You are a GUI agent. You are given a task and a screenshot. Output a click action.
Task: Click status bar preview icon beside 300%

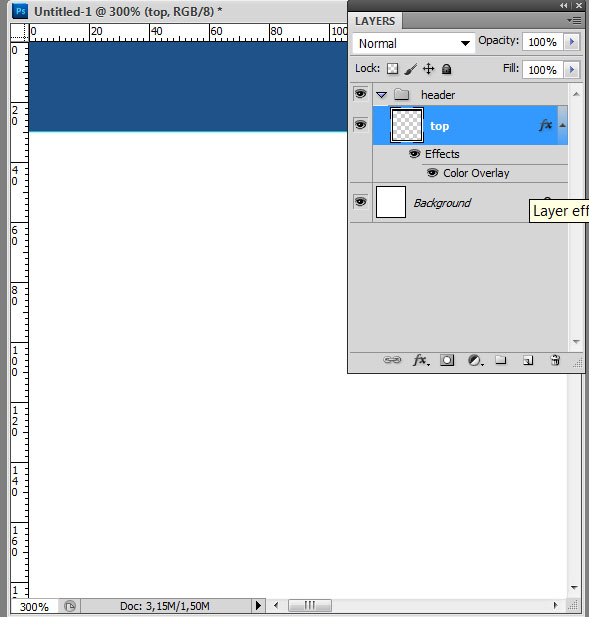[x=70, y=605]
